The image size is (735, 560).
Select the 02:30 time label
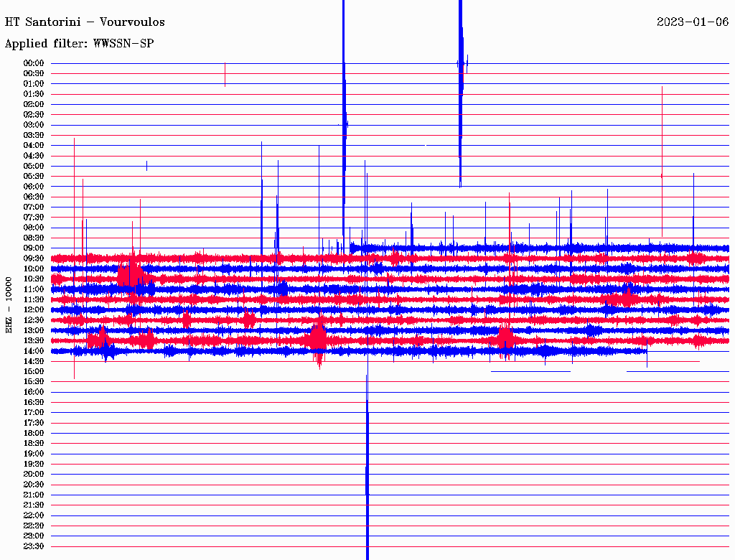tap(33, 114)
